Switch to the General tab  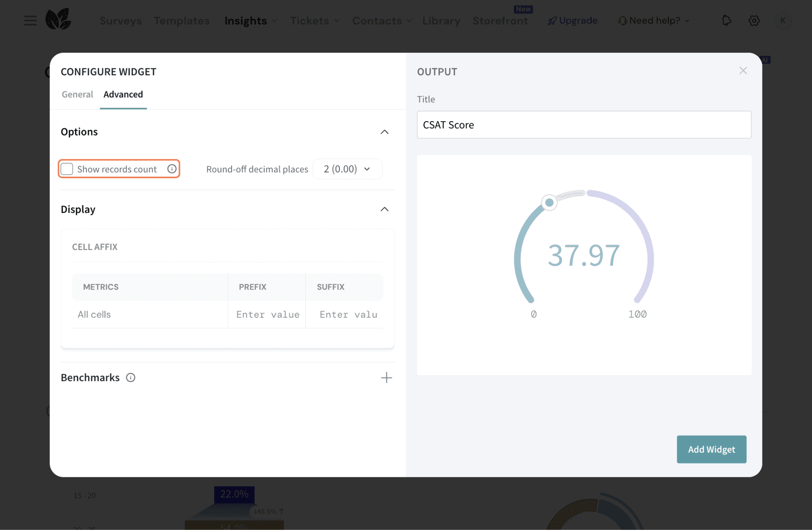[77, 94]
